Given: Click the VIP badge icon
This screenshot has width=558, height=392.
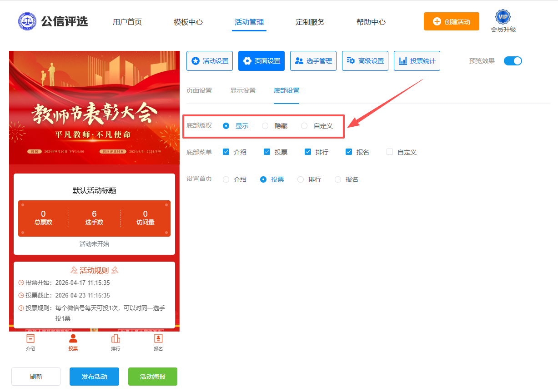Looking at the screenshot, I should point(503,17).
